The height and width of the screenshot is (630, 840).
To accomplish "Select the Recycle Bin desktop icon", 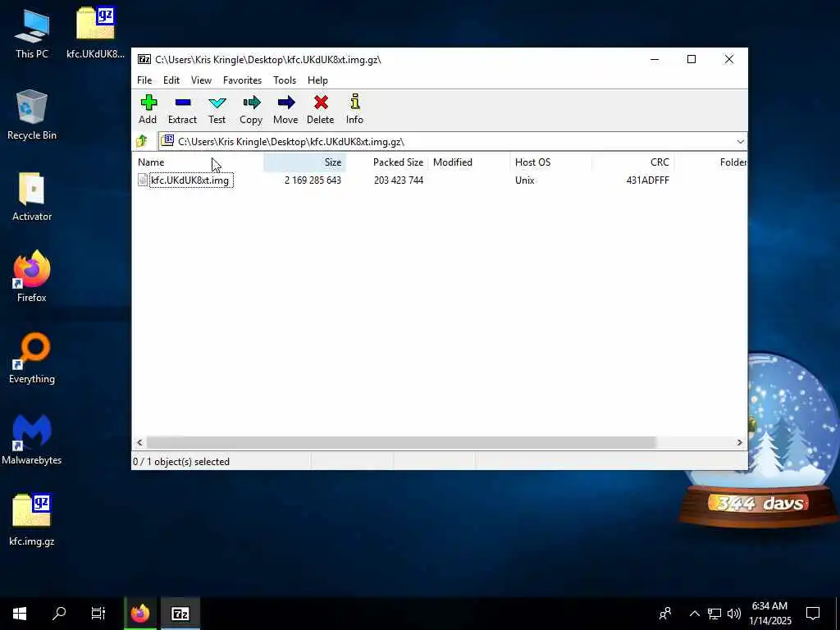I will [32, 115].
